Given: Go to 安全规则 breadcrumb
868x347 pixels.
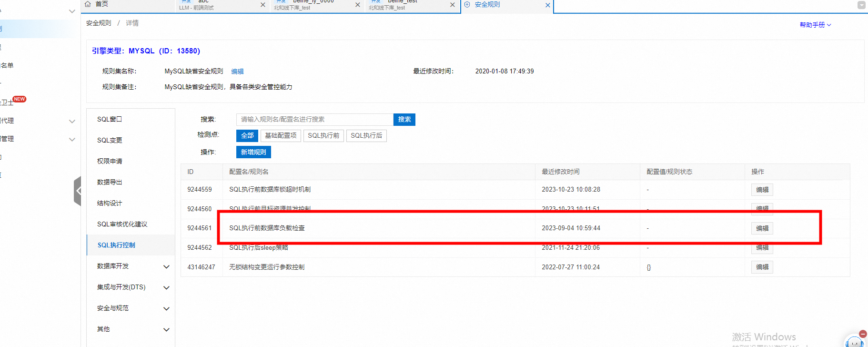Looking at the screenshot, I should point(99,23).
